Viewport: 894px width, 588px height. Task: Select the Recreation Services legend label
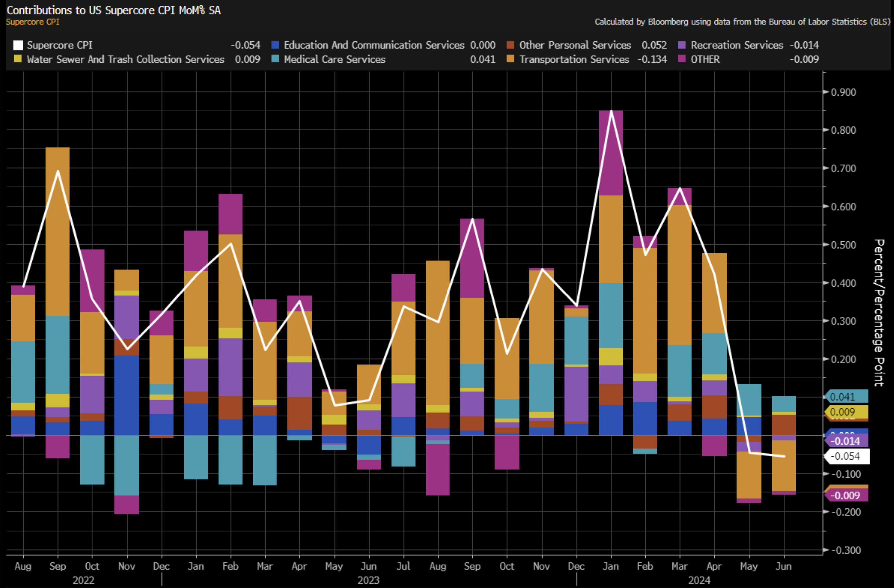point(737,45)
